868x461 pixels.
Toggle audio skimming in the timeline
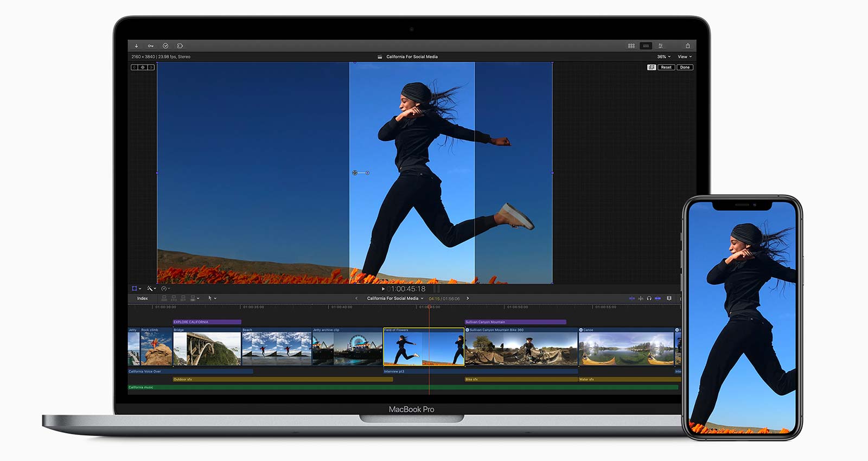pos(641,298)
